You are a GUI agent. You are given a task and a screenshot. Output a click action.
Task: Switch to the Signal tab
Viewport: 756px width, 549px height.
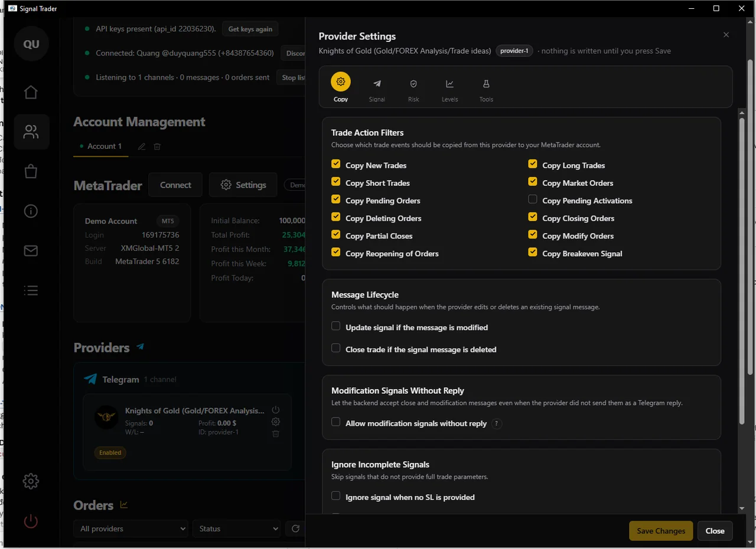coord(377,90)
